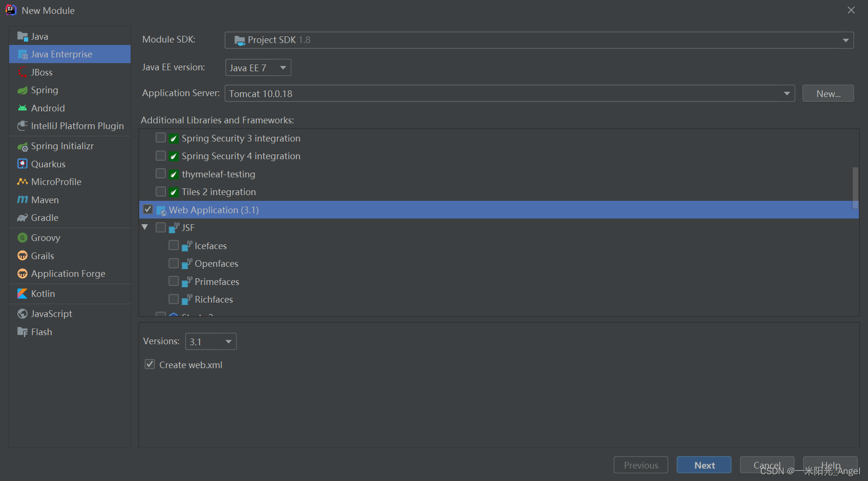This screenshot has width=868, height=481.
Task: Select the Web Application (3.1) row
Action: [499, 210]
